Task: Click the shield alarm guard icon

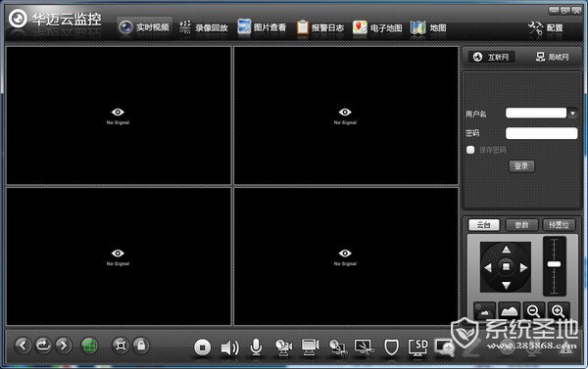Action: point(391,347)
